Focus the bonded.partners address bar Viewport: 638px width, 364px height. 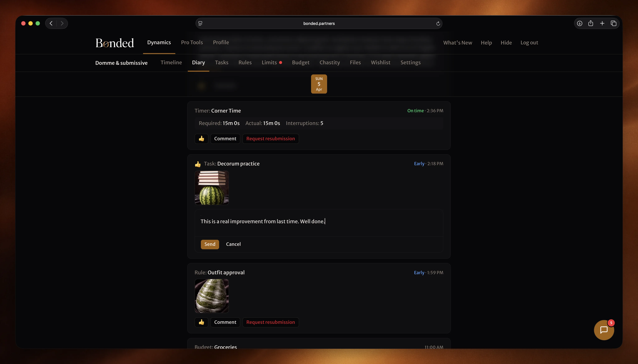[319, 23]
